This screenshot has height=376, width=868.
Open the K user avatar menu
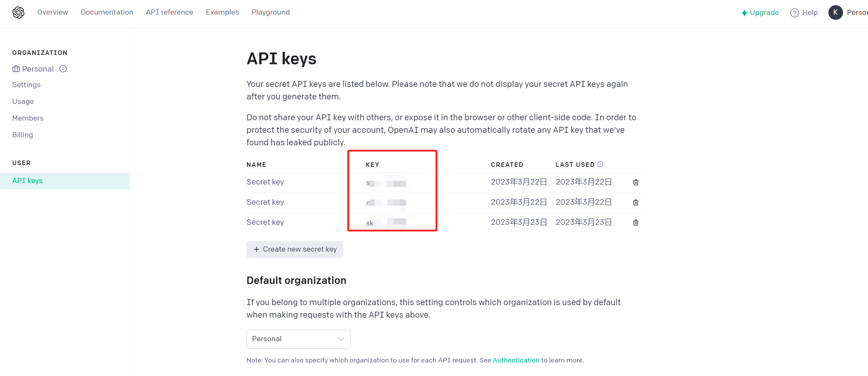coord(835,13)
